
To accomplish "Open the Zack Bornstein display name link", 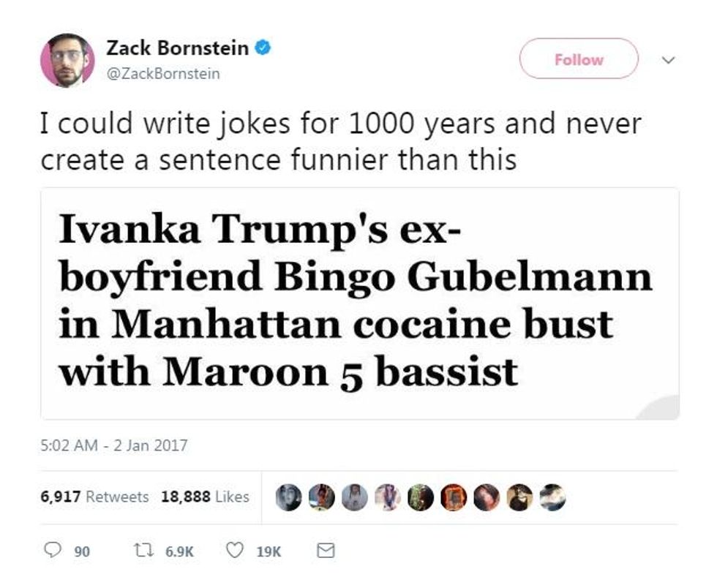I will tap(177, 49).
